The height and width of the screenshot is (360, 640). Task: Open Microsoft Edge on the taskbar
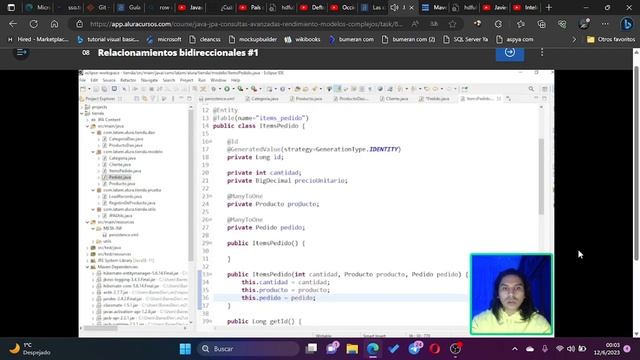coord(372,349)
